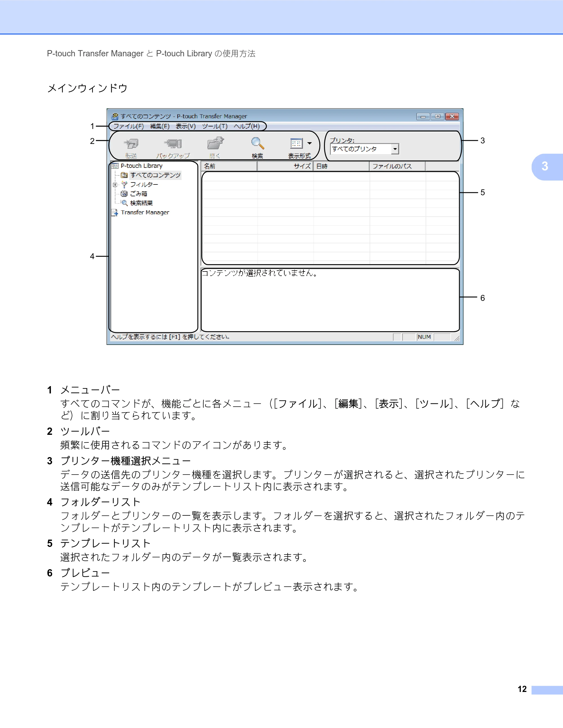Screen dimensions: 563x728
Task: Open the ファイル(F) menu
Action: 129,126
